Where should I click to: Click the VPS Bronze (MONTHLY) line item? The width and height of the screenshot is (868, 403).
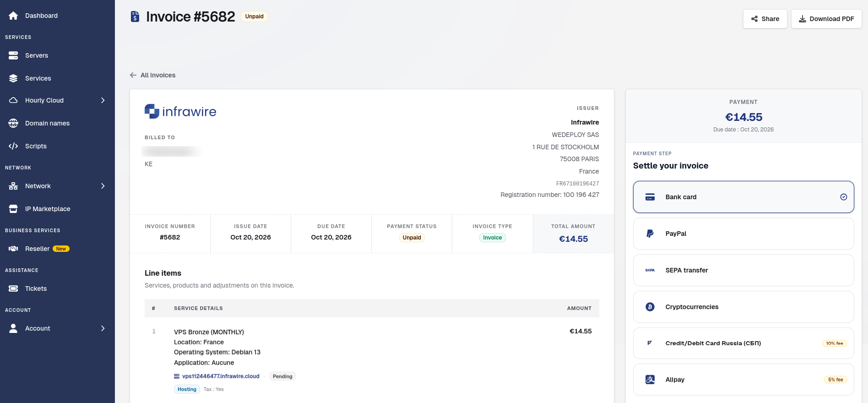(209, 332)
